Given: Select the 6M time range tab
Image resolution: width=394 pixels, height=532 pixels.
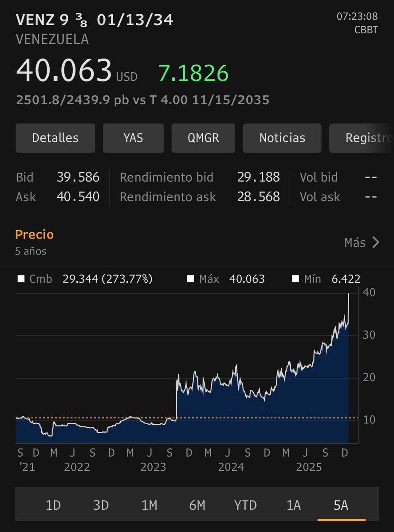Looking at the screenshot, I should pos(197,505).
